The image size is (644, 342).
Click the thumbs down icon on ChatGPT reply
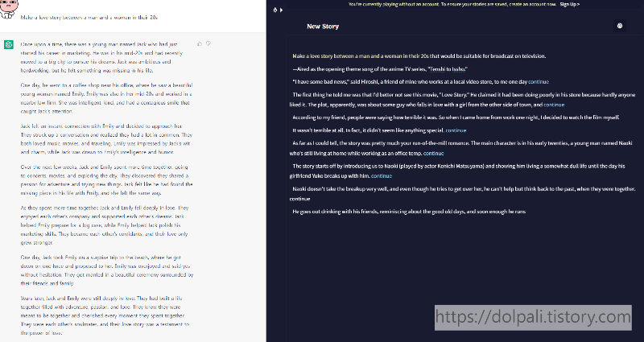pos(208,43)
